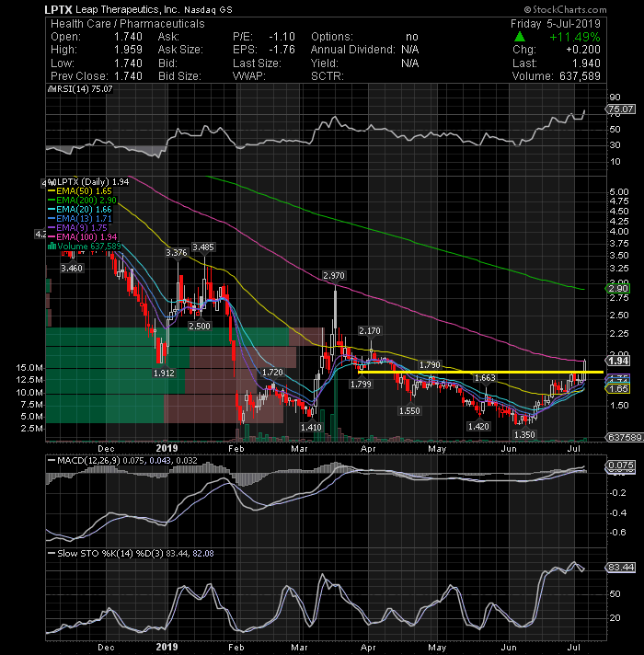The image size is (644, 655).
Task: Click the 3.376 peak price label
Action: click(177, 253)
